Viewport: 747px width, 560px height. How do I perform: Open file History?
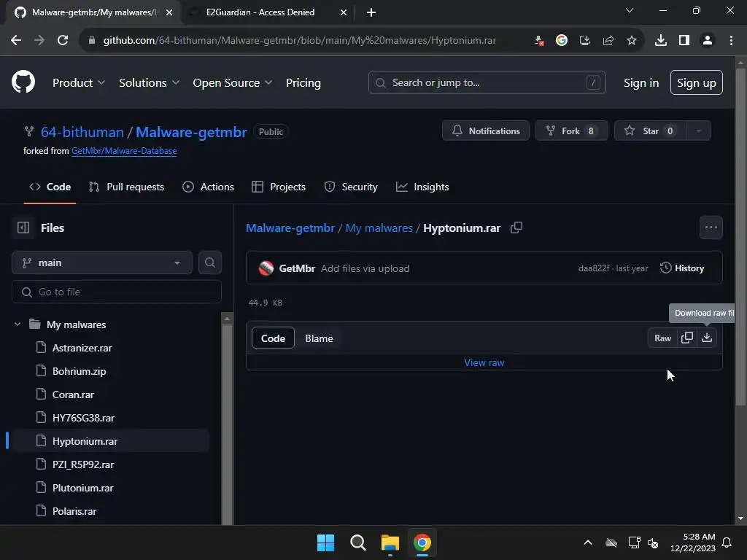[x=682, y=268]
